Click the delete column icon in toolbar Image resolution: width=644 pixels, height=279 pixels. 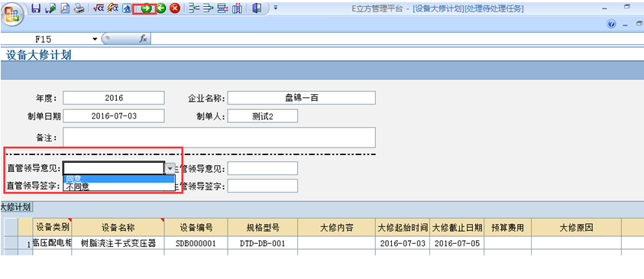pyautogui.click(x=237, y=8)
